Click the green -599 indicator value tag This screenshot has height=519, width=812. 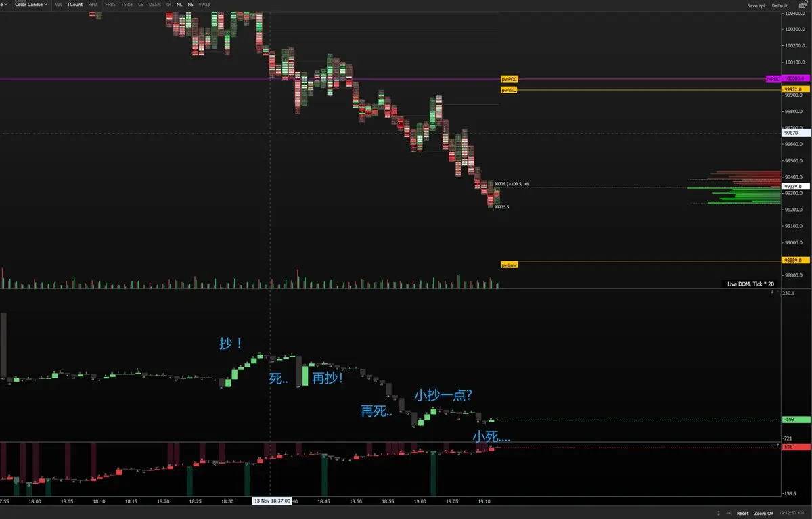(795, 420)
